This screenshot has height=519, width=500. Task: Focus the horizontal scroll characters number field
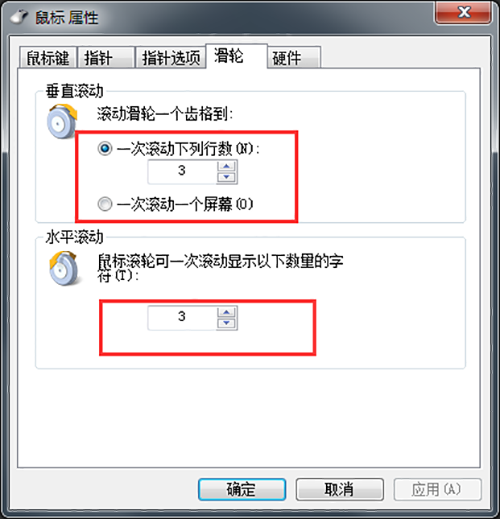click(182, 318)
